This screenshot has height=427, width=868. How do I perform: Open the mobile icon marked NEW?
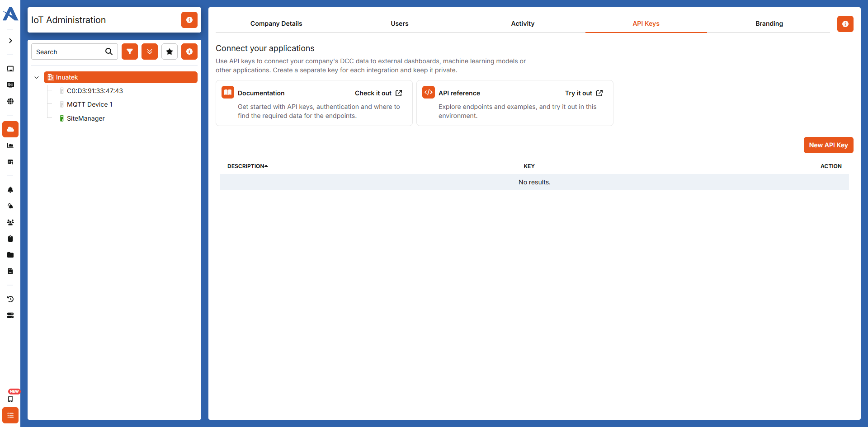pyautogui.click(x=10, y=399)
